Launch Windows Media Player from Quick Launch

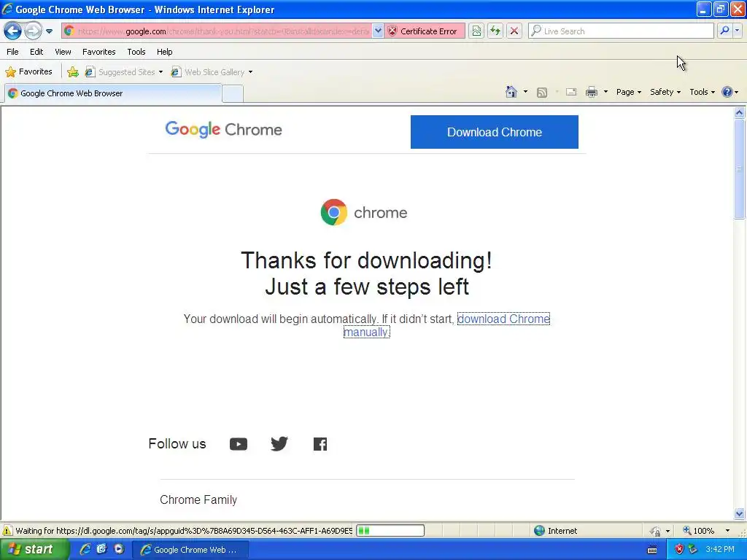pyautogui.click(x=119, y=549)
